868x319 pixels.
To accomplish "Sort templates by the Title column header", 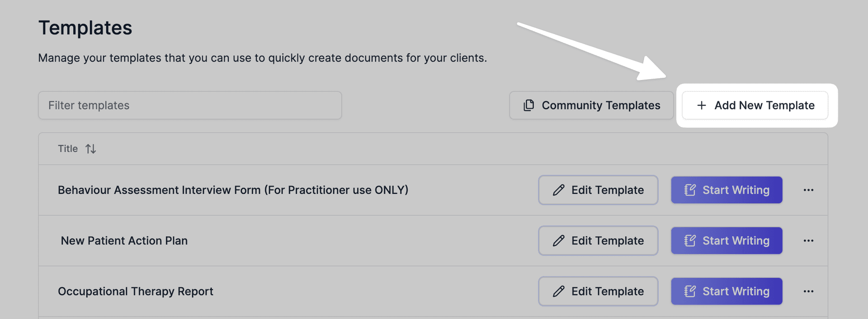I will pyautogui.click(x=68, y=149).
